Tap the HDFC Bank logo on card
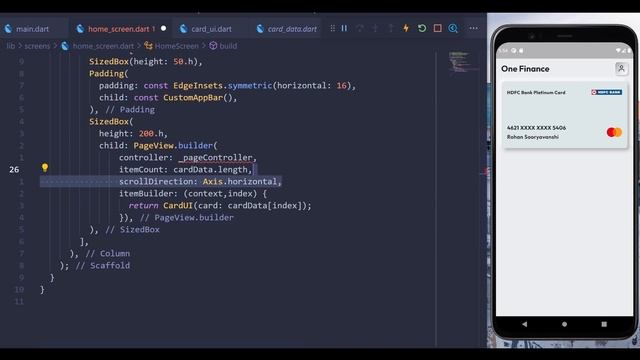The width and height of the screenshot is (640, 360). pyautogui.click(x=607, y=92)
